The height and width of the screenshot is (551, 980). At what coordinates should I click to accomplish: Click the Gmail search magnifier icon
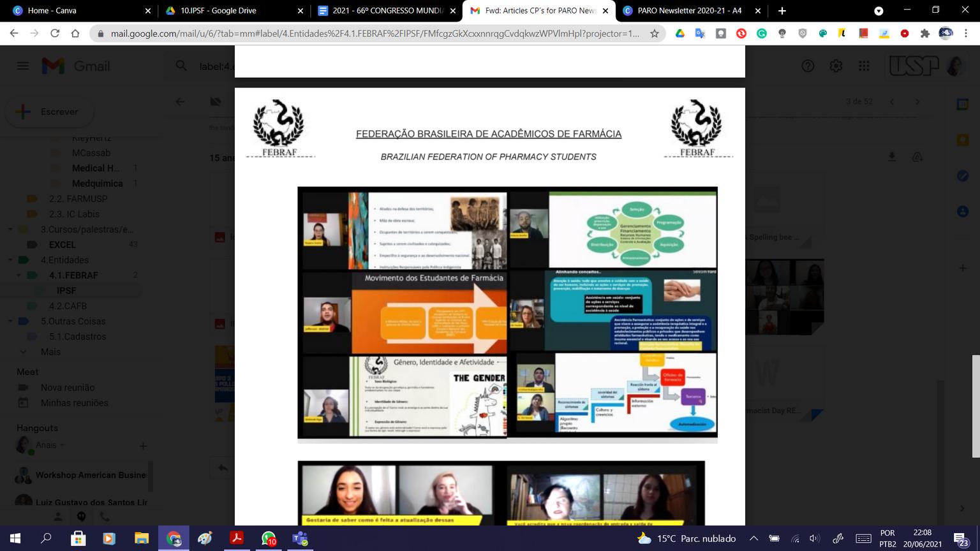(181, 66)
